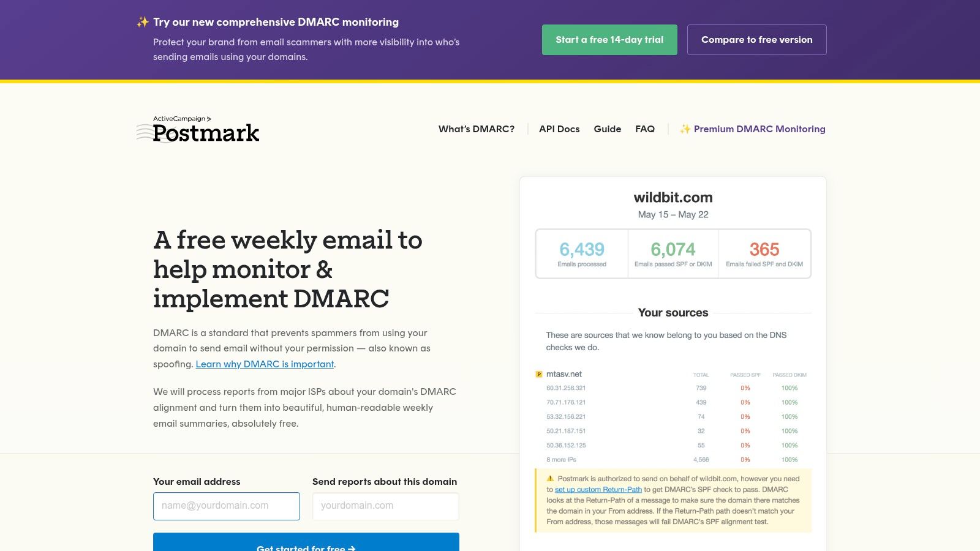Click the mtasv.net source name
980x551 pixels.
click(564, 374)
